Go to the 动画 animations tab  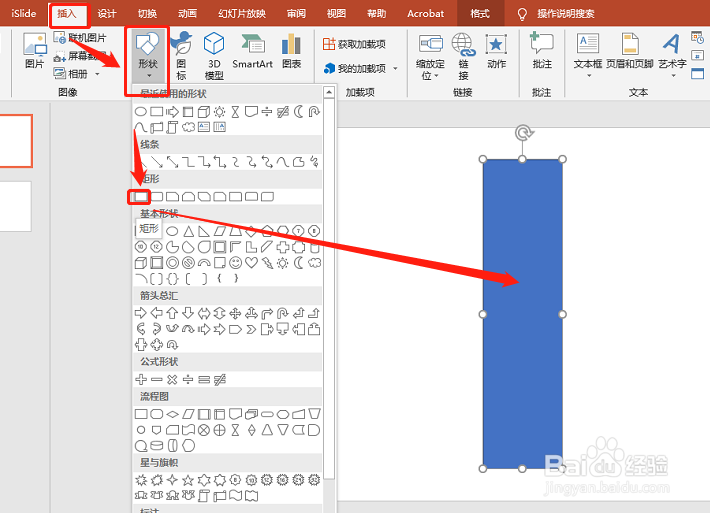(x=187, y=14)
